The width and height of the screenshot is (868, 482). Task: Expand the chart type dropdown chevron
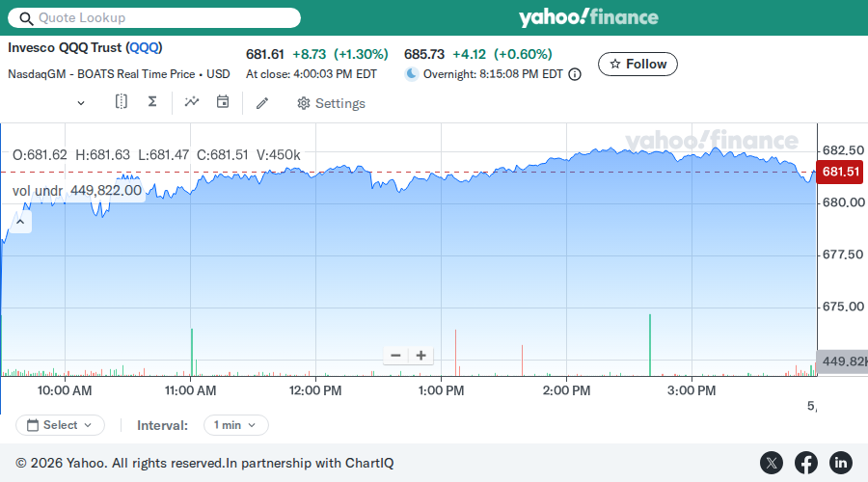pos(81,103)
